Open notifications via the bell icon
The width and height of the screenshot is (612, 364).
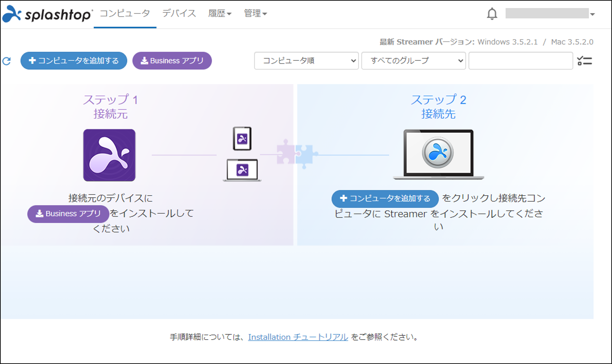[492, 13]
